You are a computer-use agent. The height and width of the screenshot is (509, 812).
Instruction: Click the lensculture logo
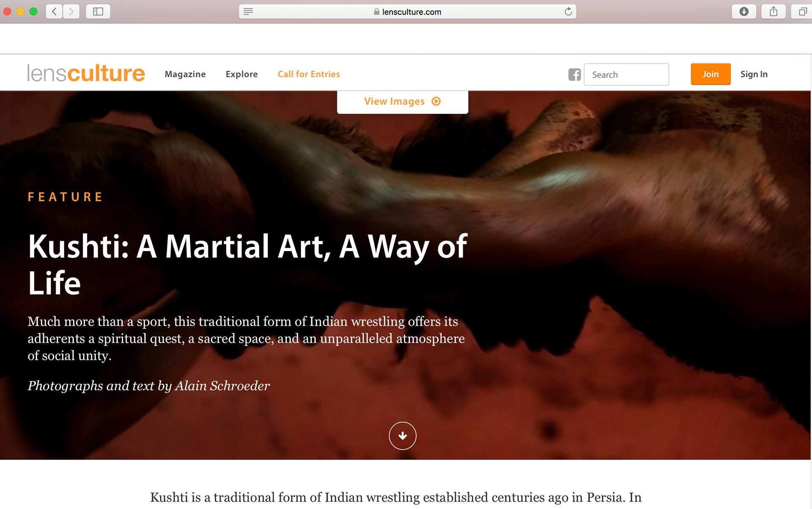[86, 73]
